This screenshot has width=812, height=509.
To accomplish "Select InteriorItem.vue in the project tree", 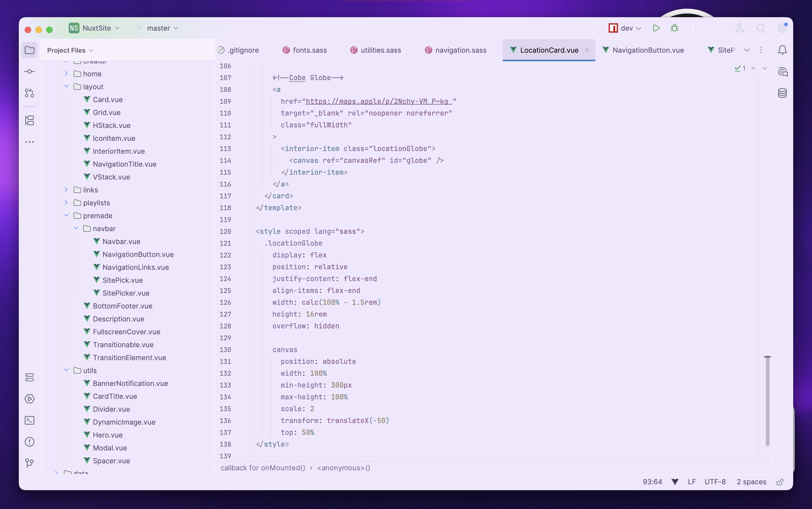I will [119, 151].
